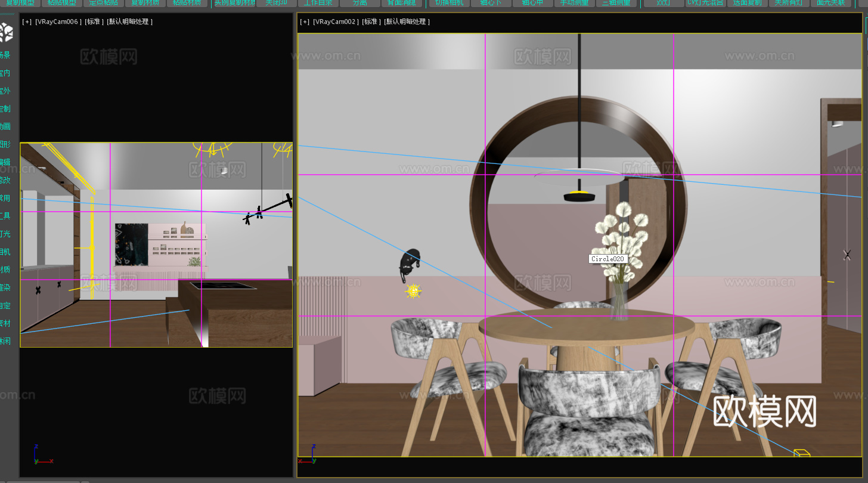This screenshot has height=483, width=868.
Task: Open the [标准] menu on the right viewport
Action: (x=370, y=21)
